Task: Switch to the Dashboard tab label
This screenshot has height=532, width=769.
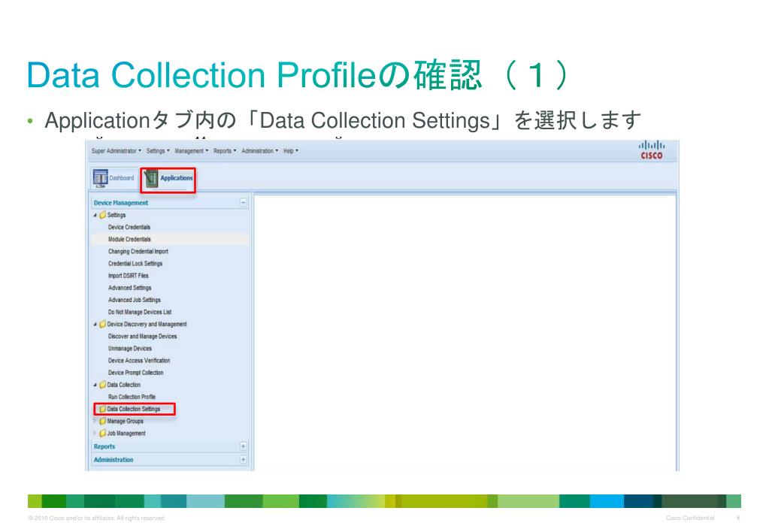Action: [121, 178]
